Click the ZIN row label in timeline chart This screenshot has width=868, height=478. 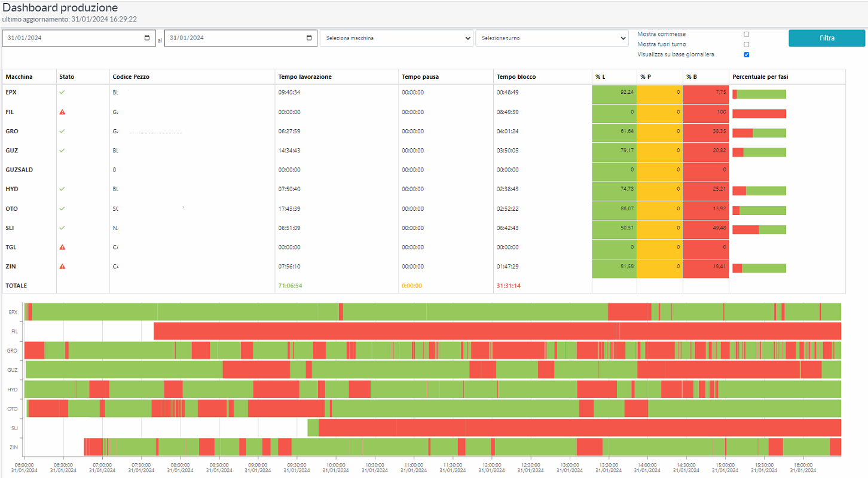click(13, 447)
